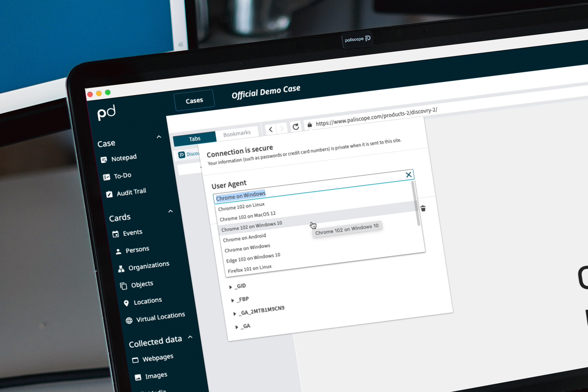Click the browser back arrow
Screen dimensions: 588x392
tap(271, 130)
